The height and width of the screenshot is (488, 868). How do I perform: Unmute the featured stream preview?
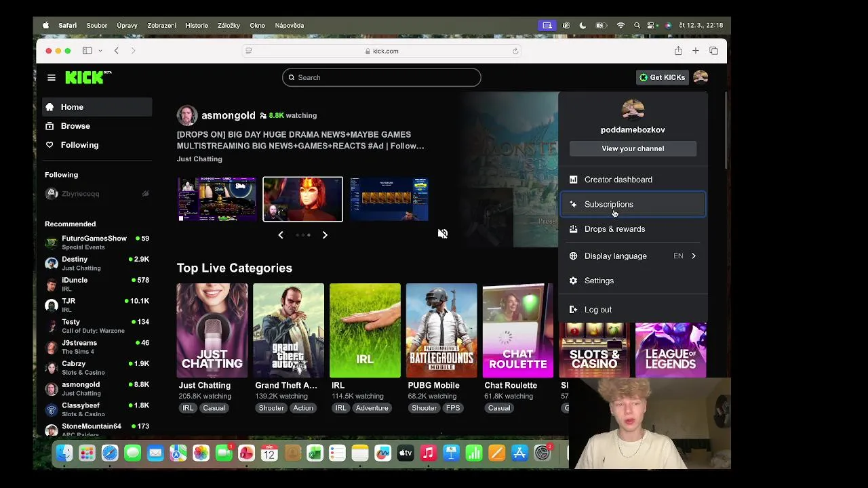[x=443, y=234]
